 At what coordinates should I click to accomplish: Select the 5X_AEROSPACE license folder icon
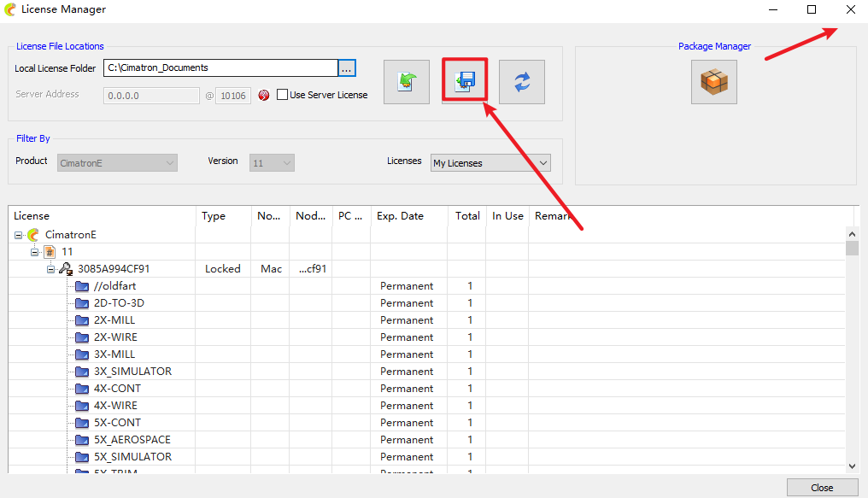point(82,440)
